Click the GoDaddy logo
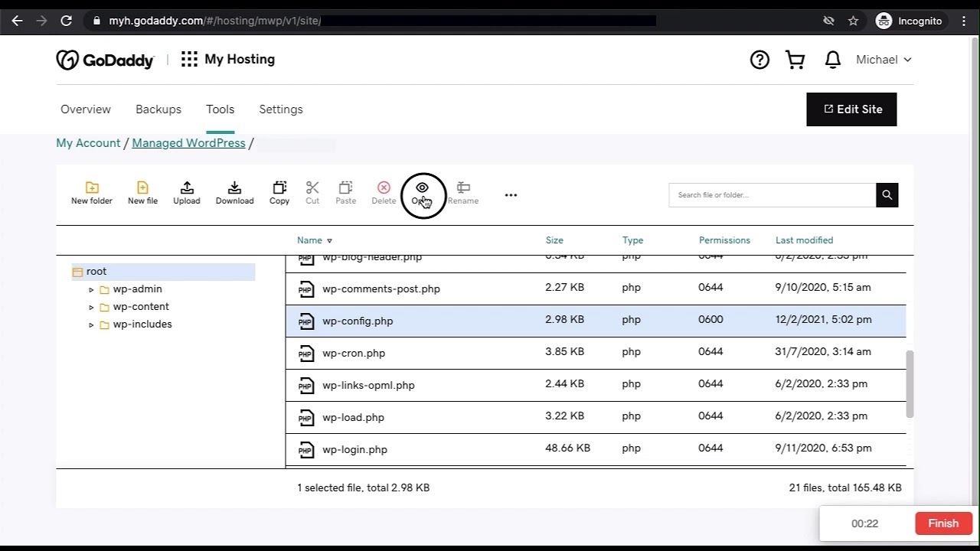 click(106, 60)
